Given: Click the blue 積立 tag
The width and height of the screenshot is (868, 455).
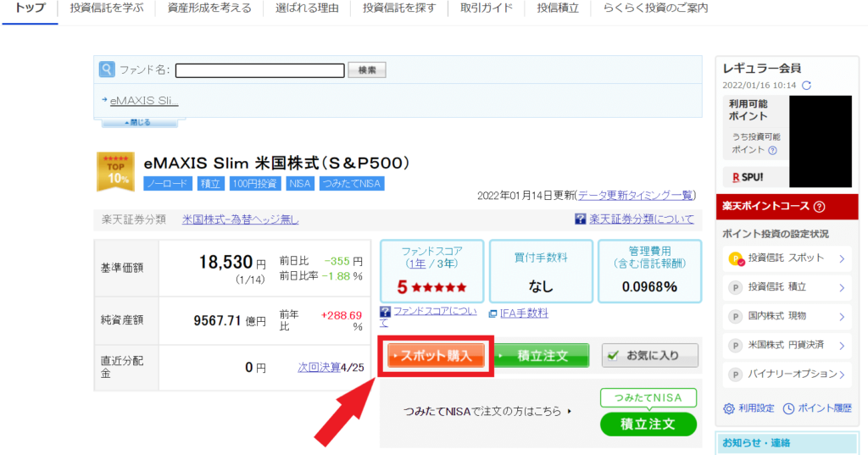Looking at the screenshot, I should click(210, 184).
